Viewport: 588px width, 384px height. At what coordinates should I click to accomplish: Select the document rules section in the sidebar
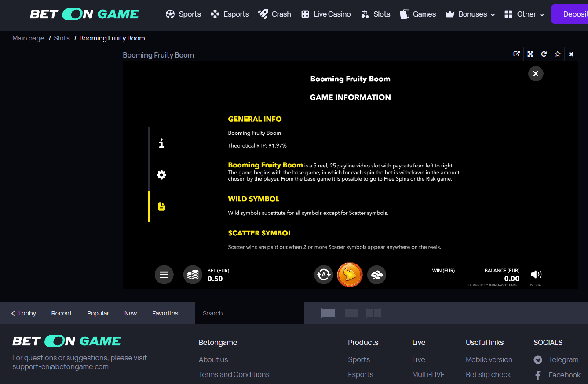pyautogui.click(x=161, y=206)
